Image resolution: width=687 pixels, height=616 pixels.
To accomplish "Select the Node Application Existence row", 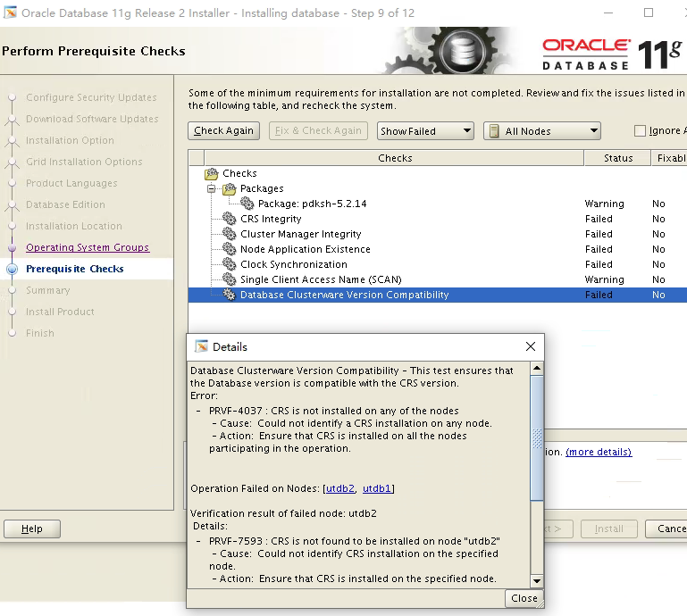I will click(437, 249).
